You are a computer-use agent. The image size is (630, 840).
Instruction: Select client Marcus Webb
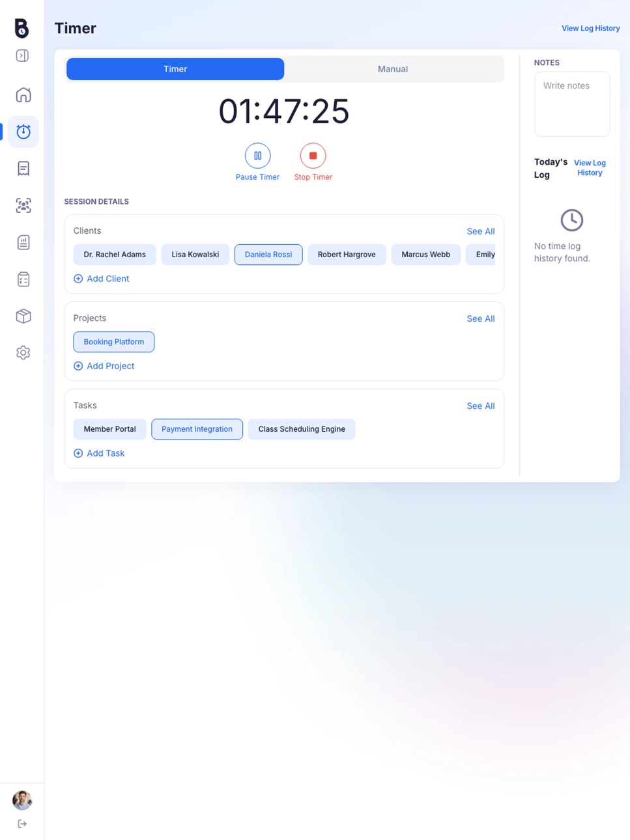tap(426, 255)
